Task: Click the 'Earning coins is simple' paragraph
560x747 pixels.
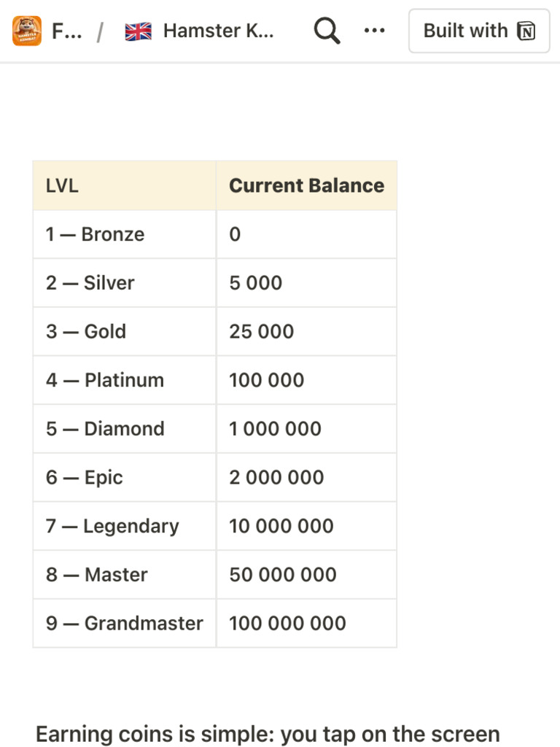Action: click(x=268, y=734)
